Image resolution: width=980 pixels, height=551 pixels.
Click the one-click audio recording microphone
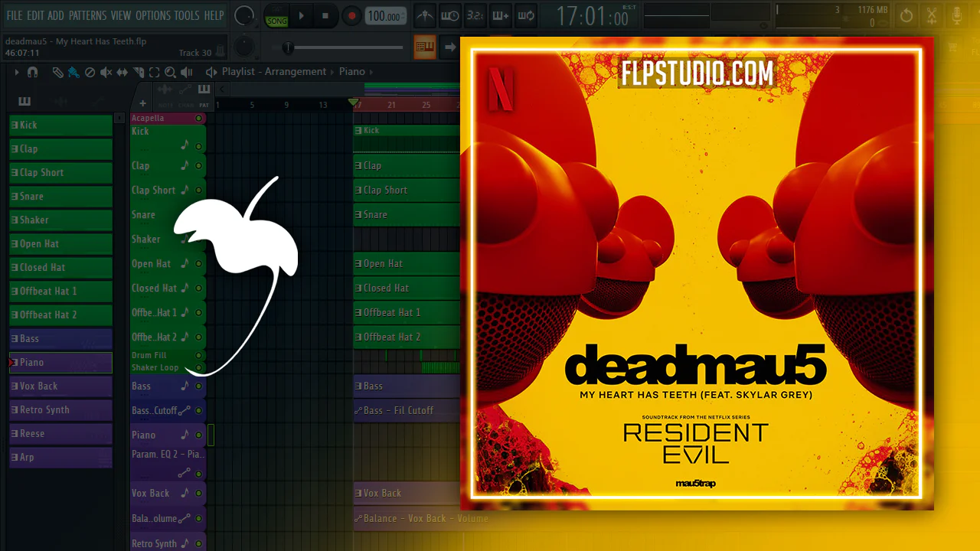click(957, 15)
